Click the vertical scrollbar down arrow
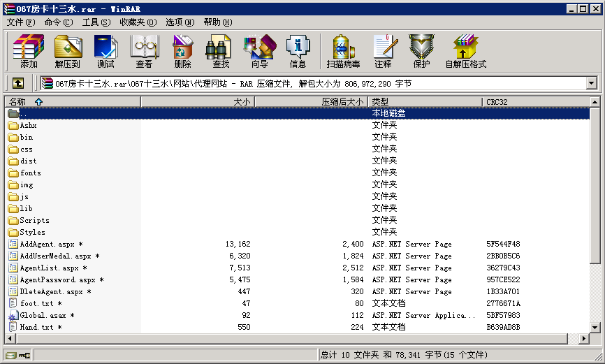 point(595,328)
